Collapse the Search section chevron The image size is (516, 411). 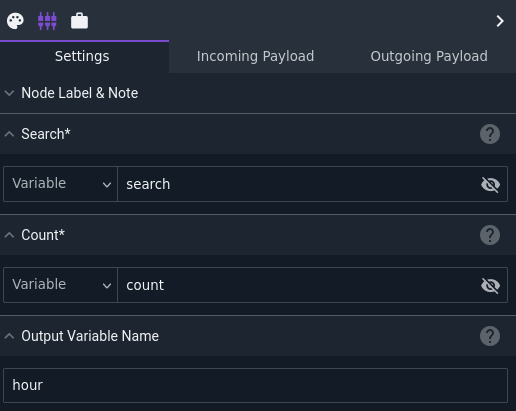coord(9,134)
